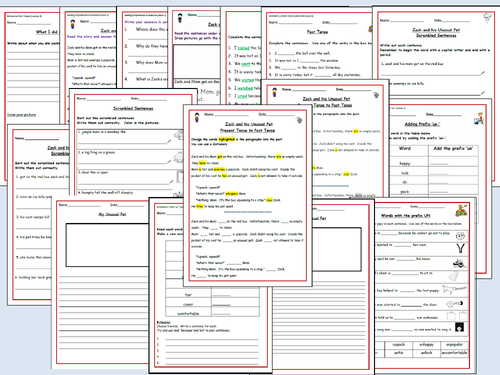Click the Y-shaped picture in the 'her coat' row
Screen dimensions: 500x375
pos(460,249)
